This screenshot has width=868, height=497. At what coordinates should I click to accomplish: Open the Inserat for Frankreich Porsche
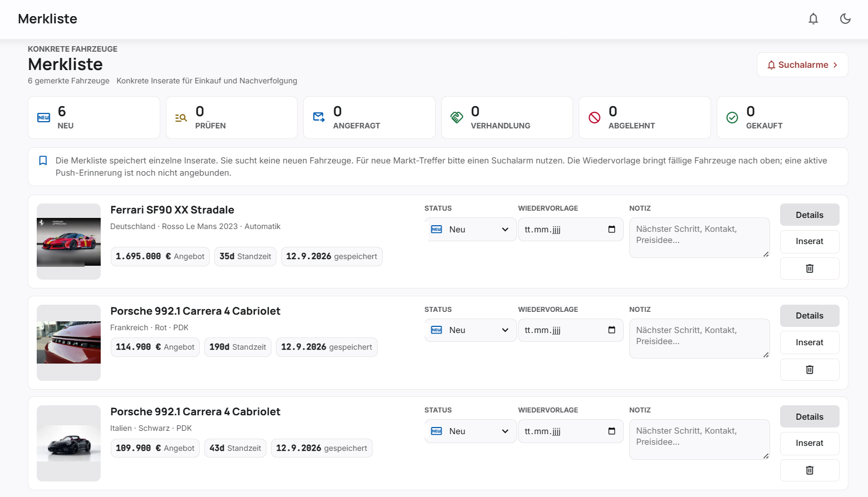(810, 342)
